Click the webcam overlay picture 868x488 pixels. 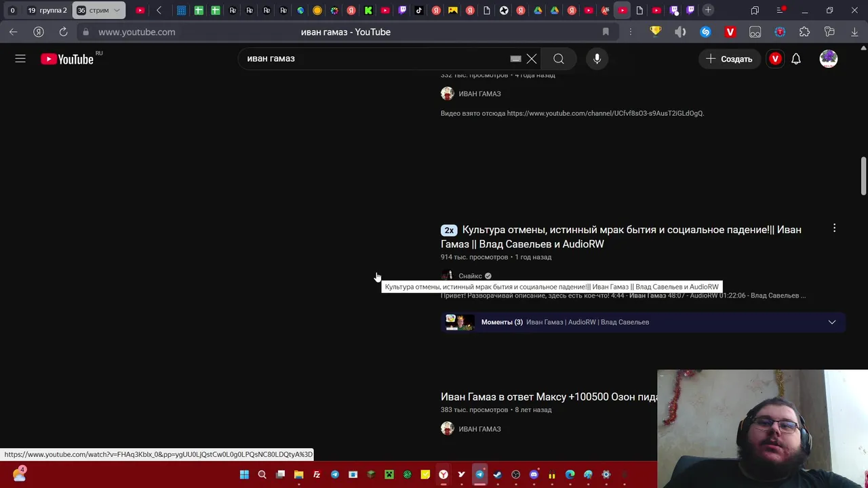click(x=762, y=428)
